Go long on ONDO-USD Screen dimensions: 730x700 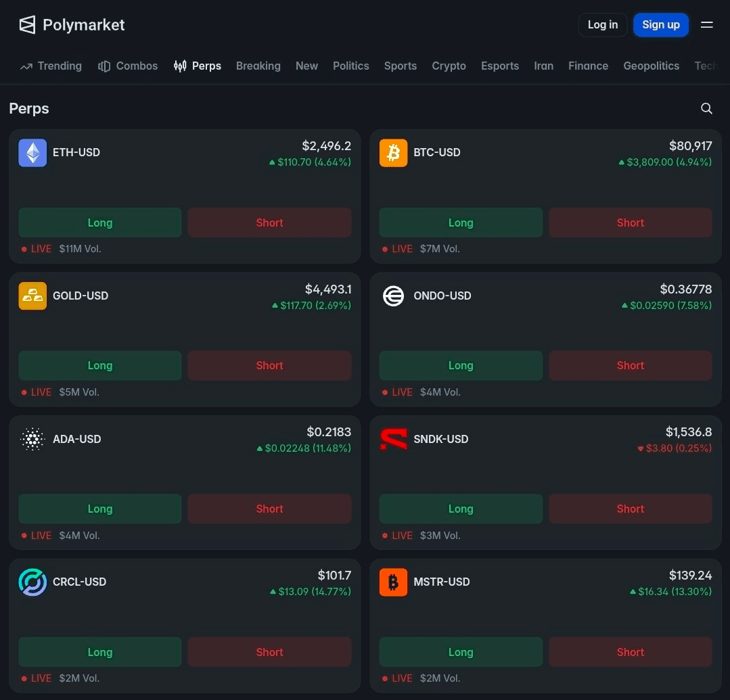pyautogui.click(x=461, y=365)
